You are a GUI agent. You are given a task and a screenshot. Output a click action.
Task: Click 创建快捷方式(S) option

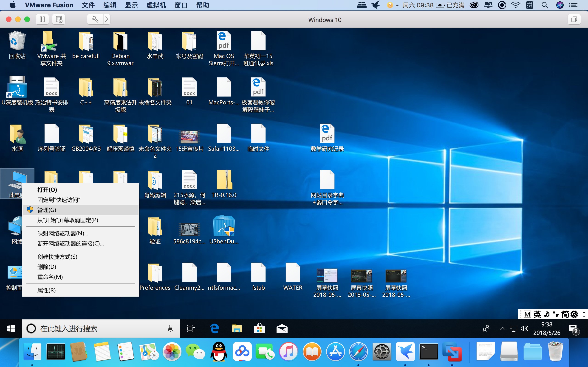point(57,257)
